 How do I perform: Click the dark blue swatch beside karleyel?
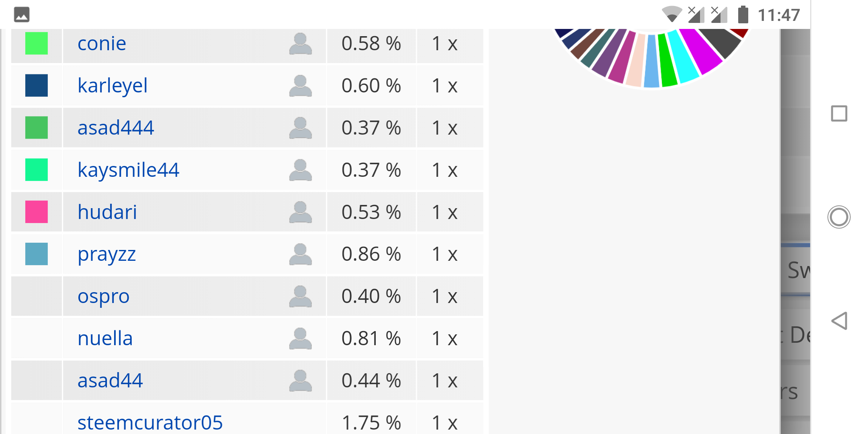pos(37,86)
